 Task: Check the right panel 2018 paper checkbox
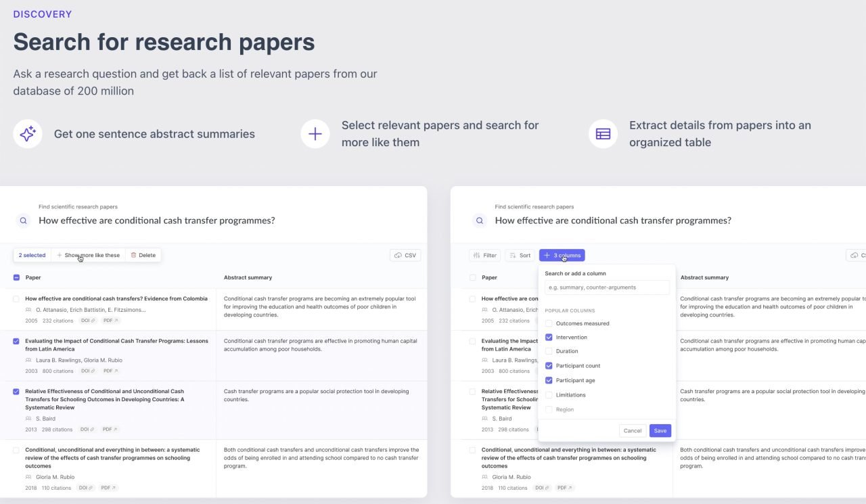(x=472, y=449)
